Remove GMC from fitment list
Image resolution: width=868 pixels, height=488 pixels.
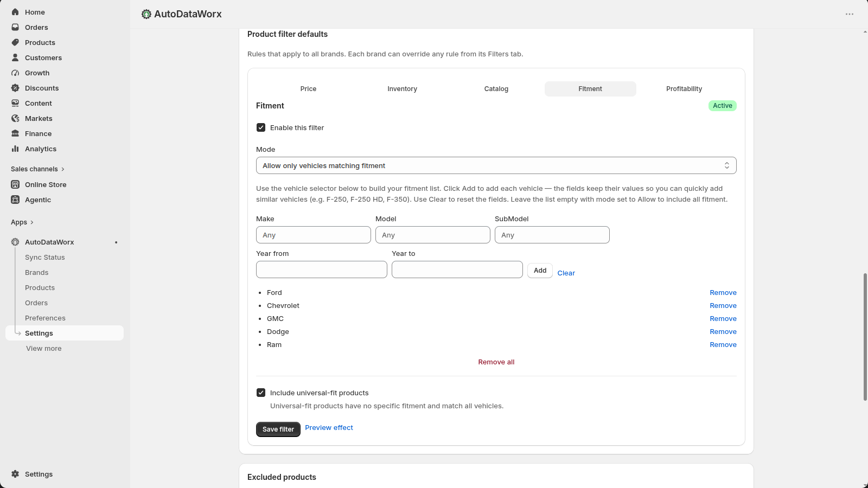click(723, 319)
